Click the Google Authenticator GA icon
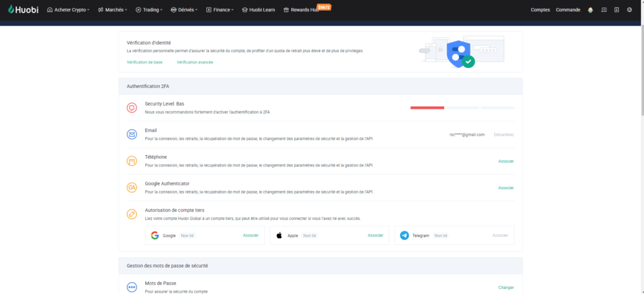This screenshot has width=644, height=294. pyautogui.click(x=131, y=187)
